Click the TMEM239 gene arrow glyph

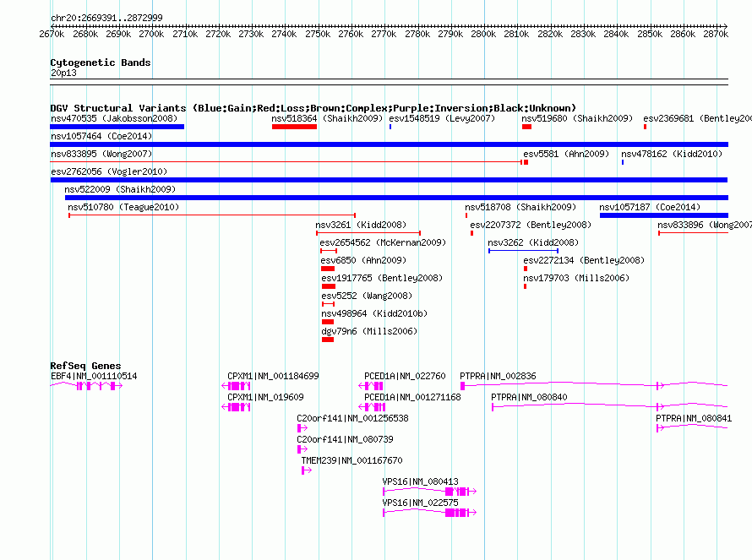tap(307, 470)
